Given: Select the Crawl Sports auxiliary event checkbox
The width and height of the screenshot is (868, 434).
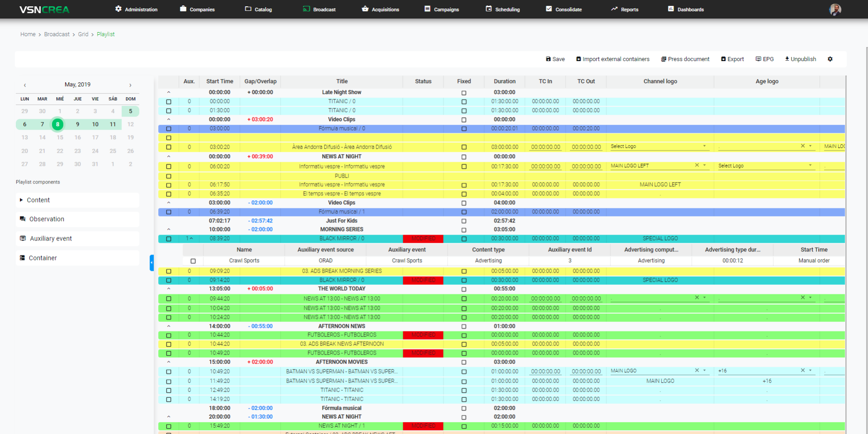Looking at the screenshot, I should point(193,261).
